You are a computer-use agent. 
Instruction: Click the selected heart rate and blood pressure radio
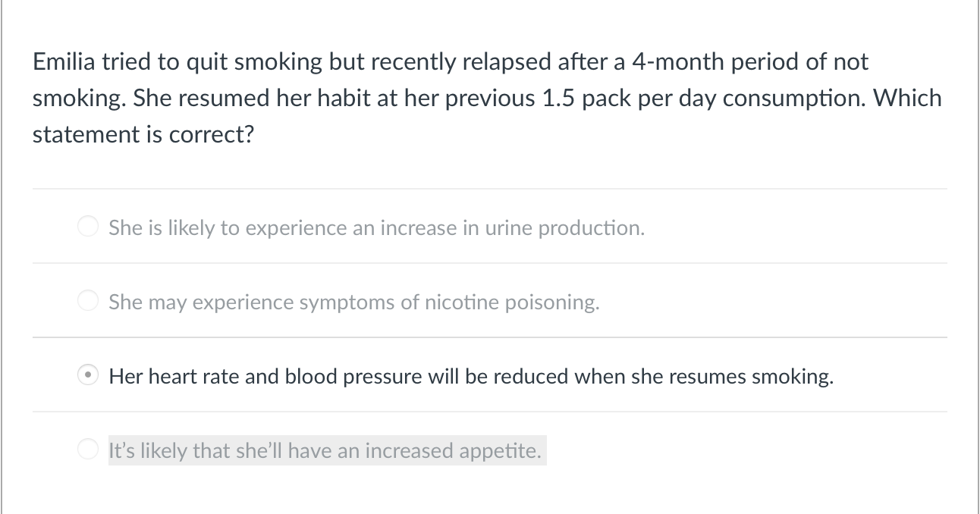[x=89, y=375]
